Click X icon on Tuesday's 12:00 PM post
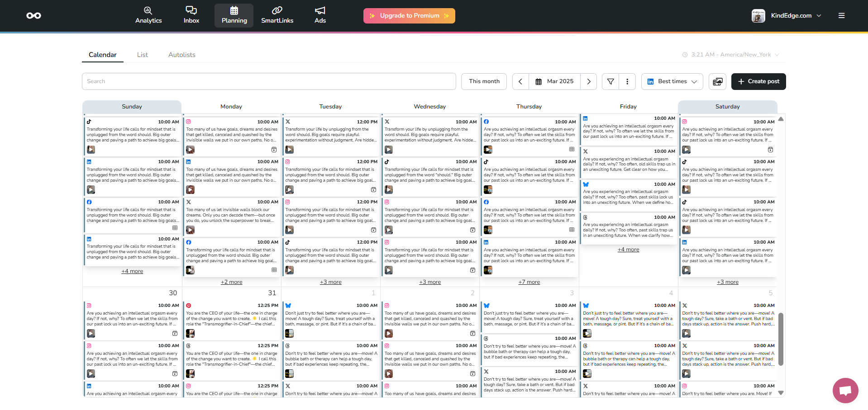The height and width of the screenshot is (410, 868). (x=288, y=122)
